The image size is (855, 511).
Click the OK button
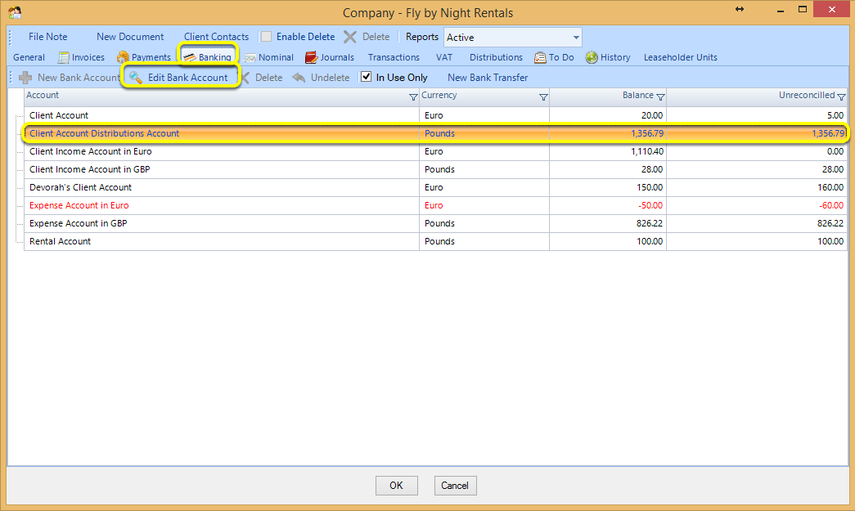396,485
